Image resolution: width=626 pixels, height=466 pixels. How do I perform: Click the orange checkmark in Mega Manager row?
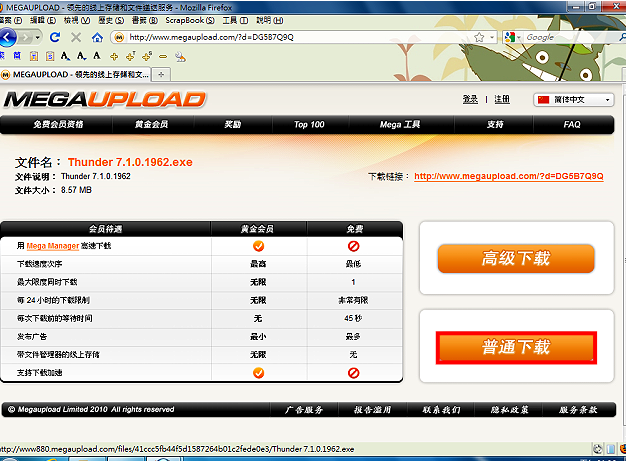click(259, 246)
